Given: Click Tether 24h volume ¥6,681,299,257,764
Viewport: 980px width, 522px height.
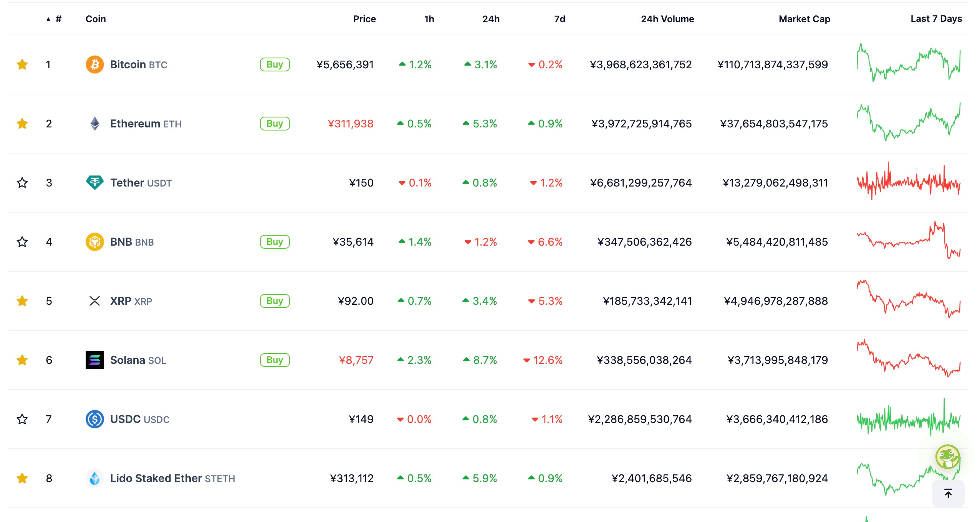Looking at the screenshot, I should (x=641, y=183).
